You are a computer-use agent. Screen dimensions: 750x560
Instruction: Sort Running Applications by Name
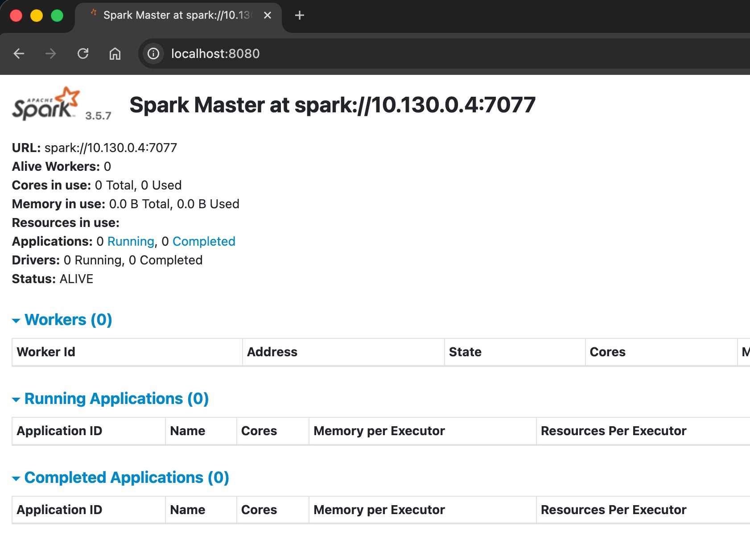tap(201, 431)
